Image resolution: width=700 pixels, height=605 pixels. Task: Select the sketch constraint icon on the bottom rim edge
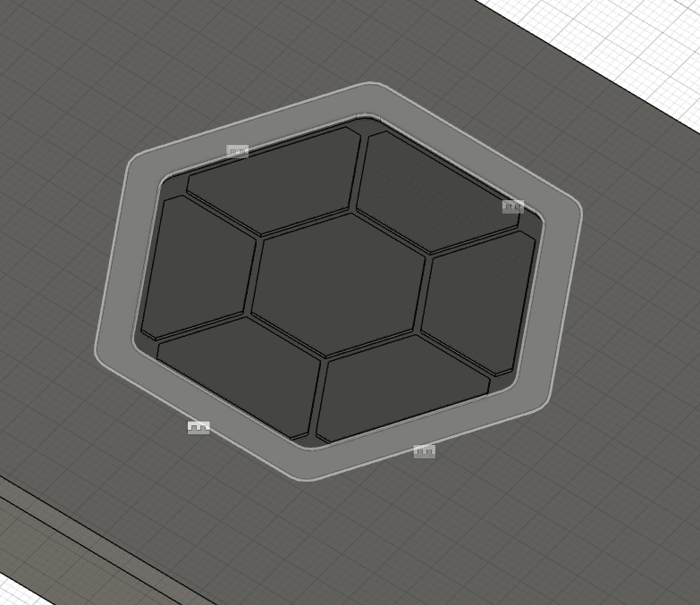pyautogui.click(x=425, y=452)
